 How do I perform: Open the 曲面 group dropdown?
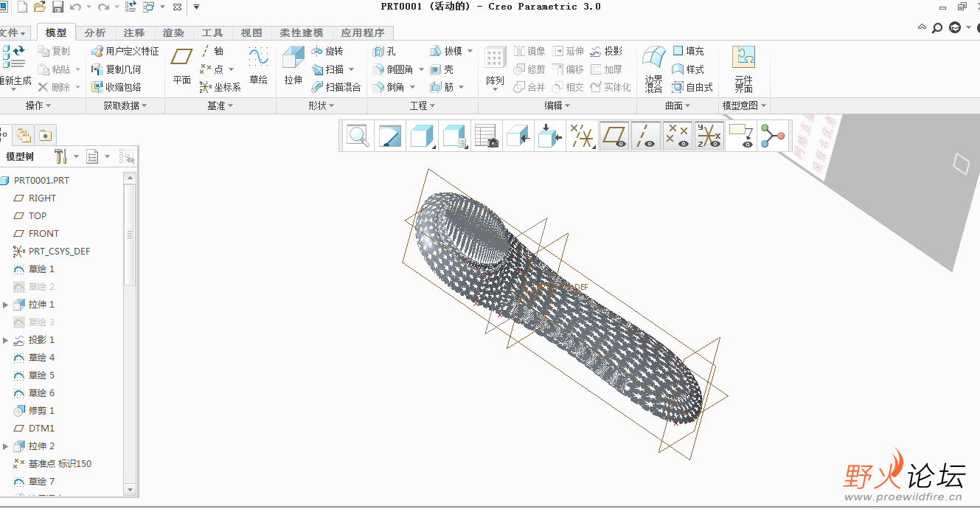(678, 105)
